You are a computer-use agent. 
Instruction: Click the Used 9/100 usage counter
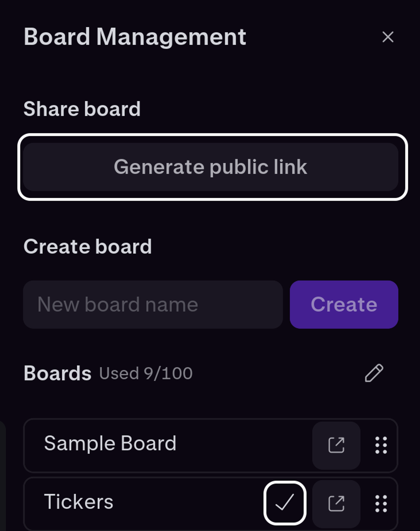point(145,372)
